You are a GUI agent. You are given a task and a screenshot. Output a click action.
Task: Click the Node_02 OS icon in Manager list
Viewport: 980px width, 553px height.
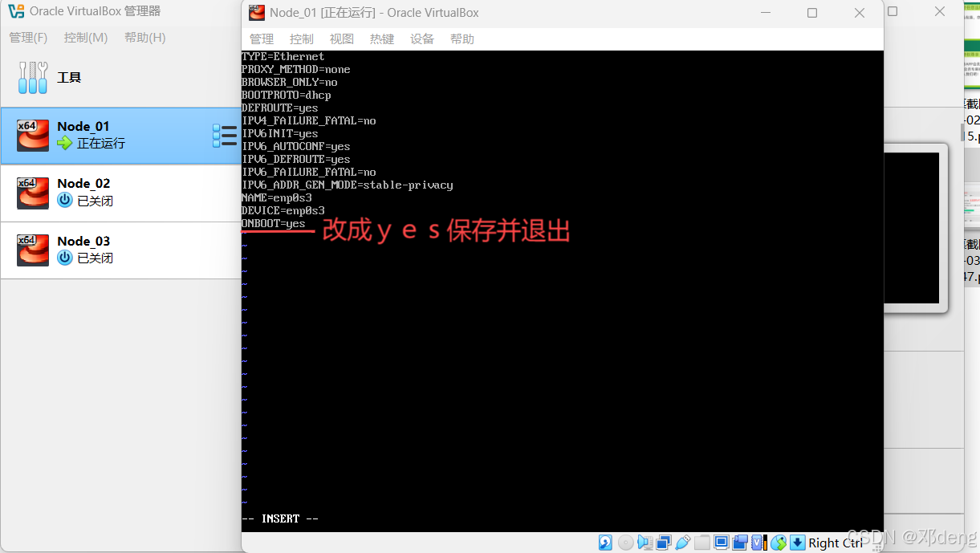(33, 193)
